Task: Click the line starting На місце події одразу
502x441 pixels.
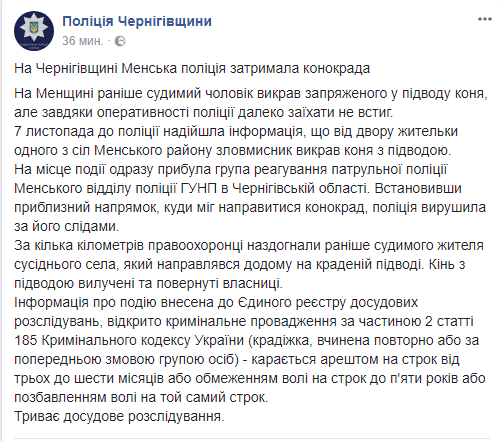Action: (x=231, y=170)
